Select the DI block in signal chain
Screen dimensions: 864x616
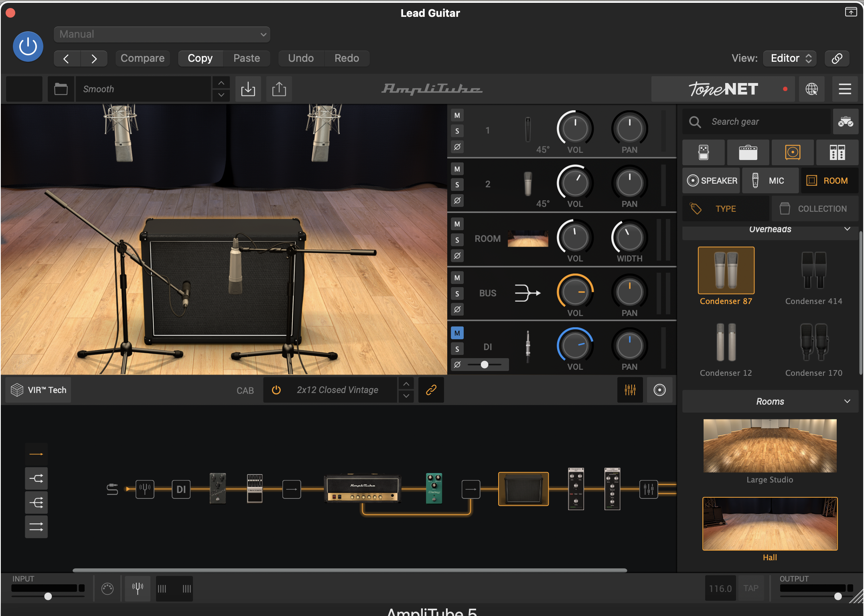[181, 489]
